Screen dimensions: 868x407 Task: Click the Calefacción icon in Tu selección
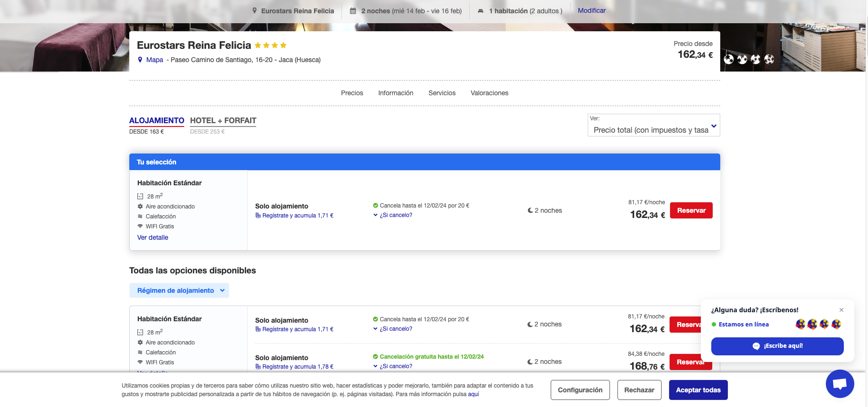(x=140, y=217)
